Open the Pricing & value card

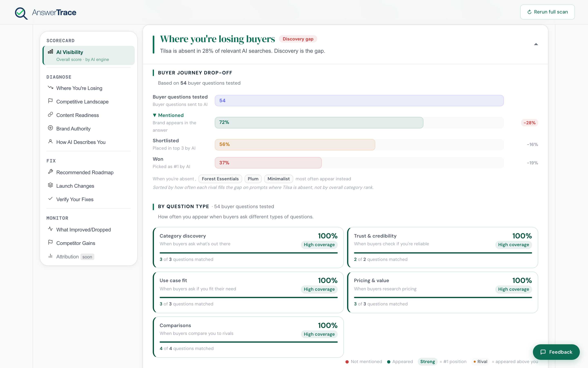point(442,292)
